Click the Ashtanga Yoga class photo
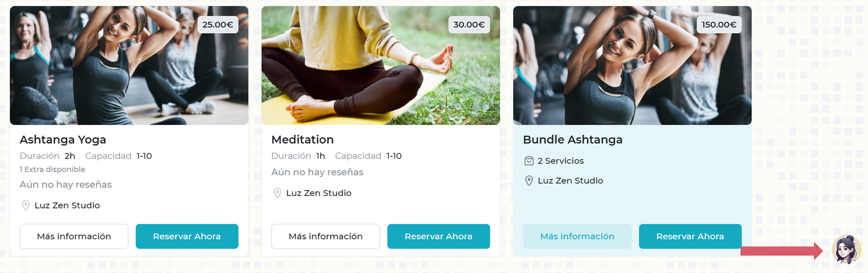 click(129, 66)
